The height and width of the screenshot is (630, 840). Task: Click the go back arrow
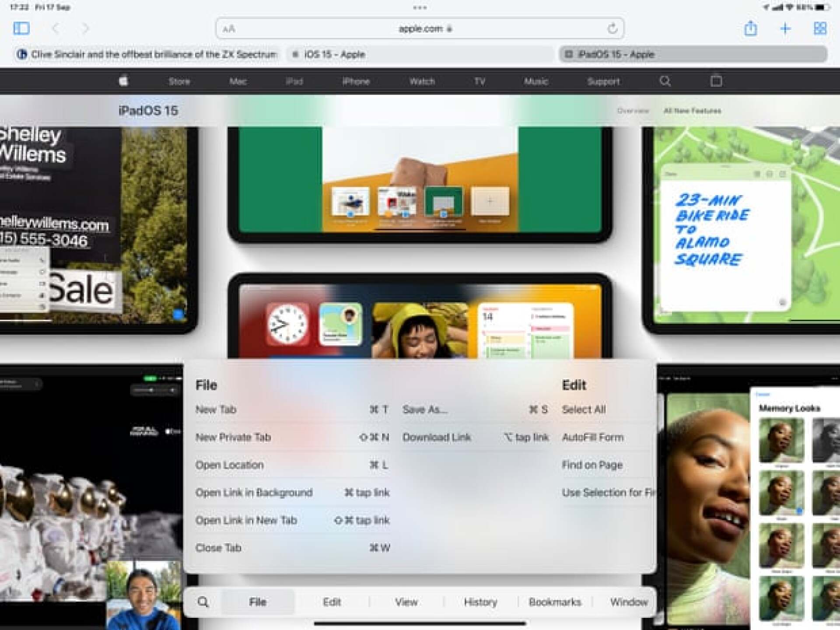point(56,28)
